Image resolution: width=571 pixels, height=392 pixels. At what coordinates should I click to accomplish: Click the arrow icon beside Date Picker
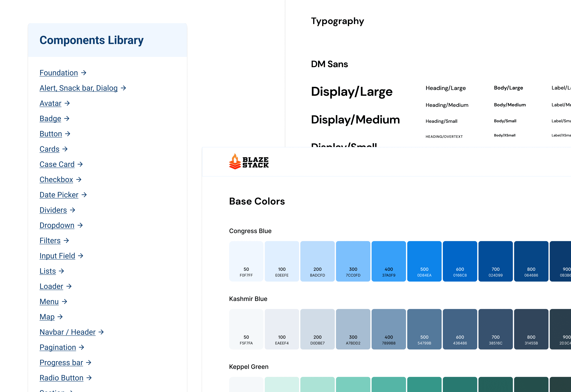pyautogui.click(x=84, y=195)
